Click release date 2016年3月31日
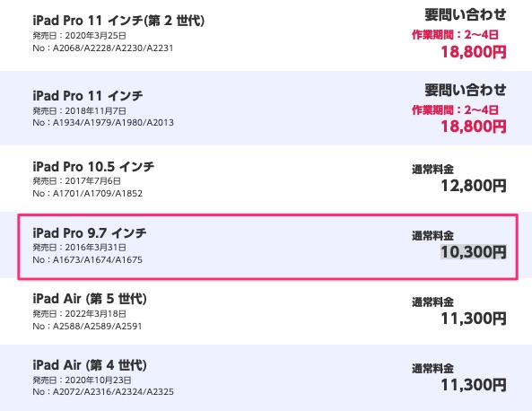This screenshot has width=532, height=411. pyautogui.click(x=96, y=248)
